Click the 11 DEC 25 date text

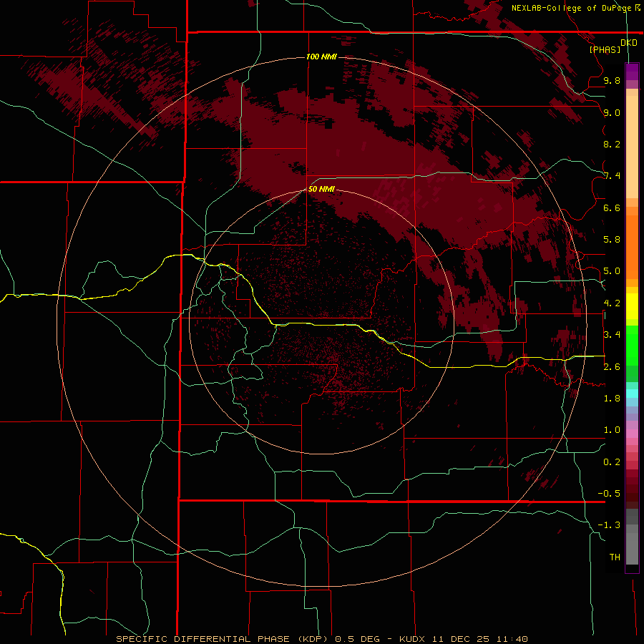coord(462,639)
